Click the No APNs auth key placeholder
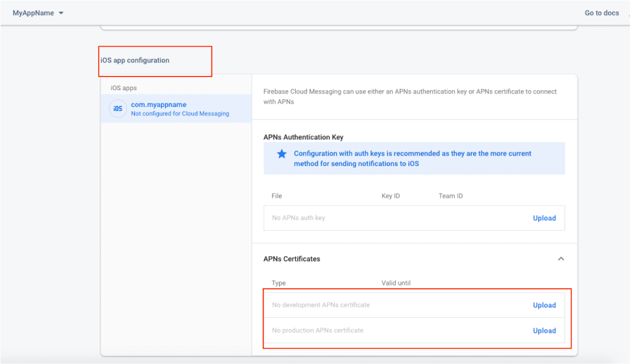Screen dimensions: 630x364 [298, 218]
